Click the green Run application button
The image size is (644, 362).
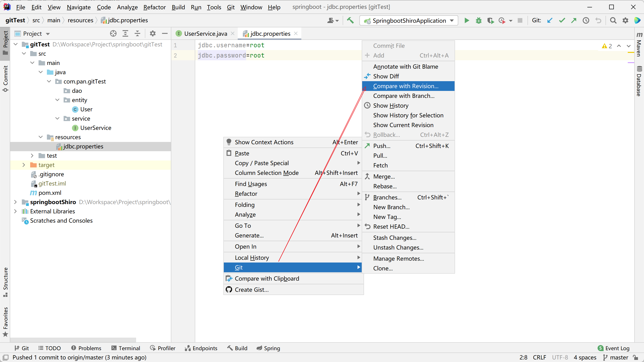[x=466, y=20]
